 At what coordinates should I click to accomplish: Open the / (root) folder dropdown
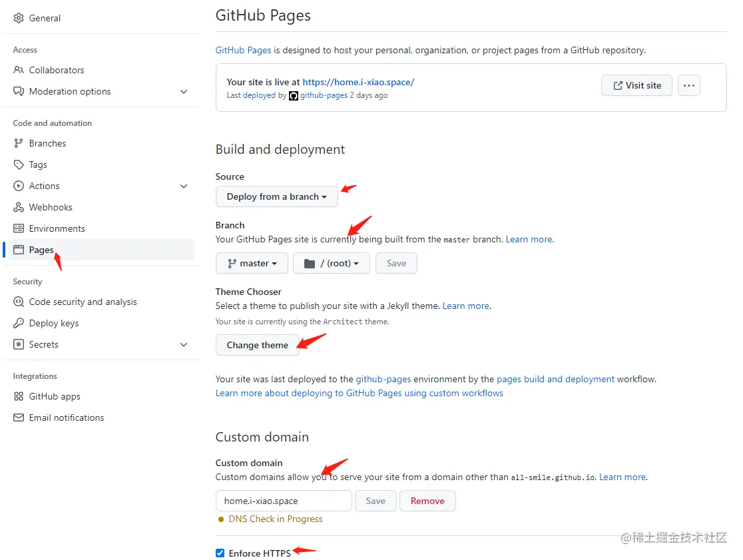coord(332,264)
